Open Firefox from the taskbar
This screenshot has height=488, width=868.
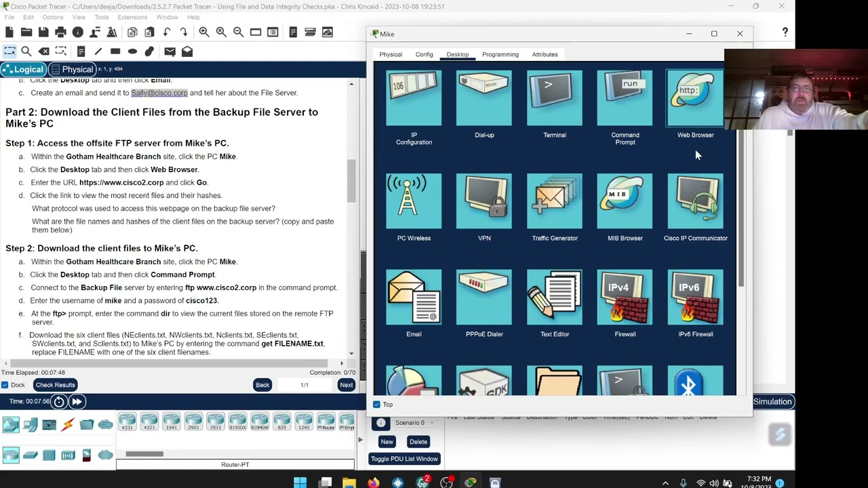(373, 483)
